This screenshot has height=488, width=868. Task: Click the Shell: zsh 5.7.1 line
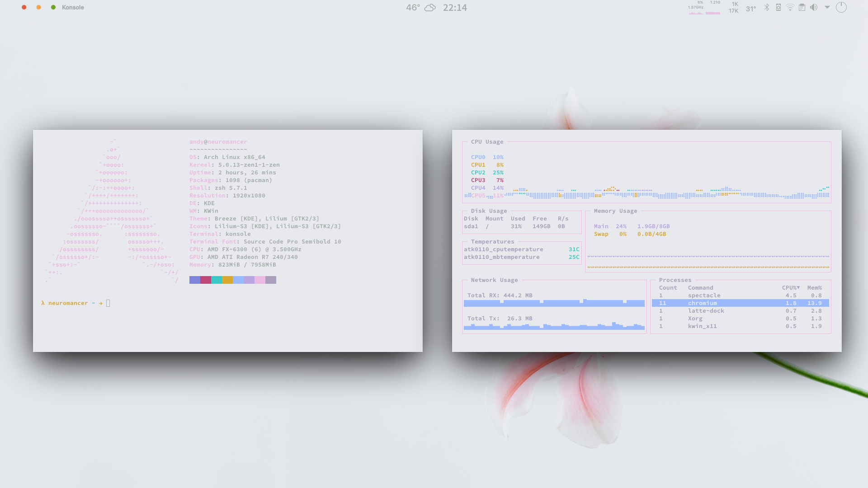click(218, 188)
